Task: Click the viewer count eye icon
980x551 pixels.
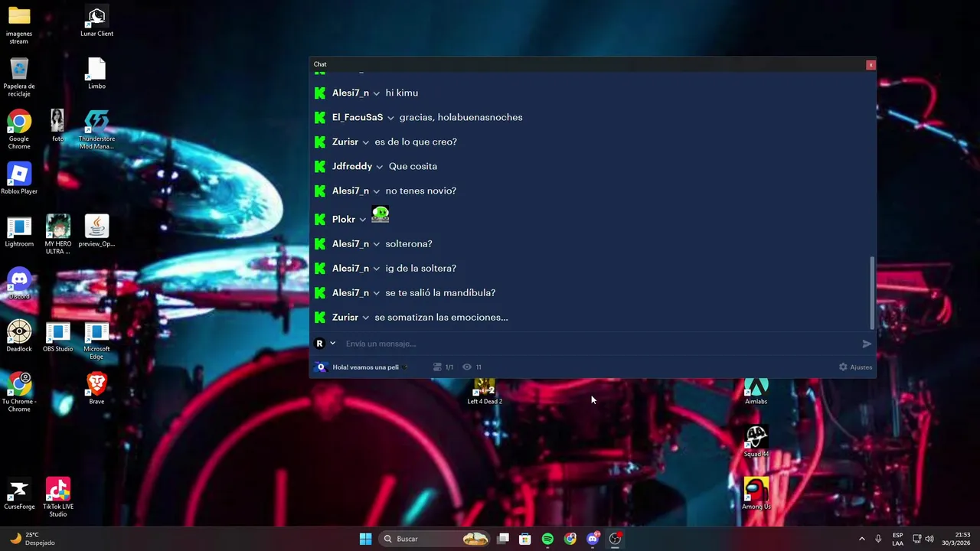Action: coord(467,367)
